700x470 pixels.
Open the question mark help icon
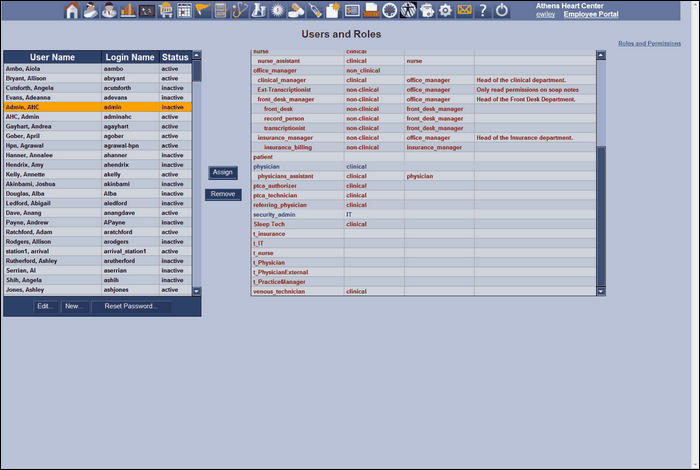pos(483,10)
